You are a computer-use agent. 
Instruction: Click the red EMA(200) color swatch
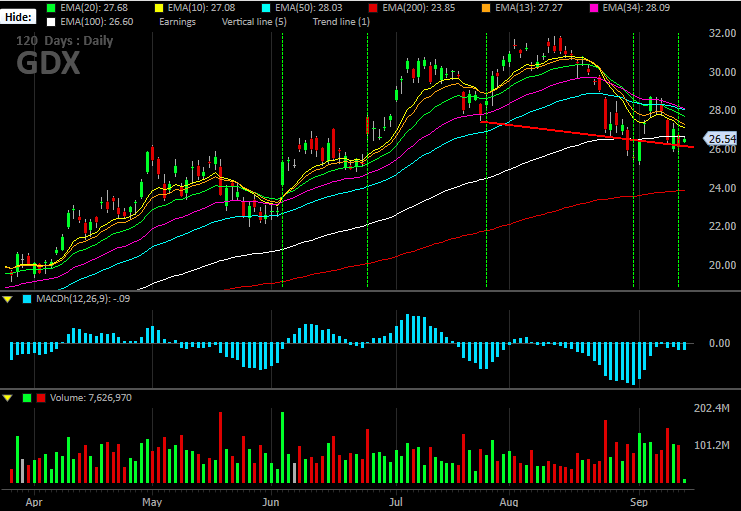(x=374, y=8)
